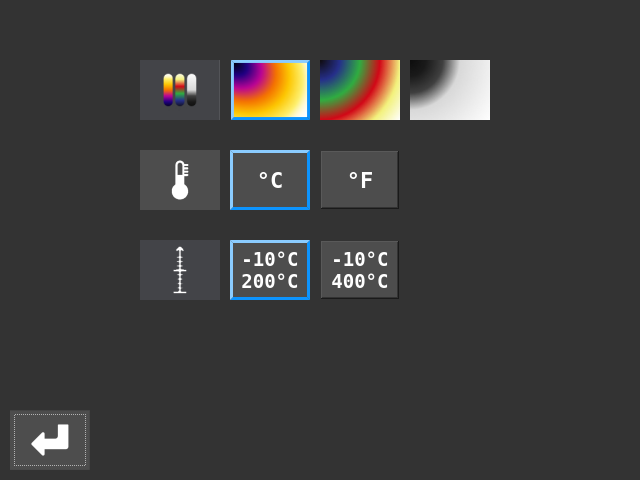The image size is (640, 480).
Task: Tap the three-bar palette symbol
Action: [180, 90]
